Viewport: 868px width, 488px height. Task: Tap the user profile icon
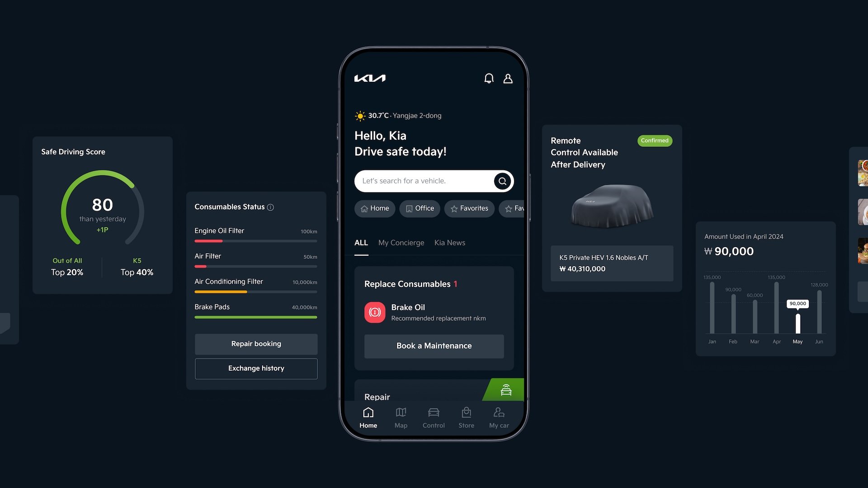coord(507,78)
